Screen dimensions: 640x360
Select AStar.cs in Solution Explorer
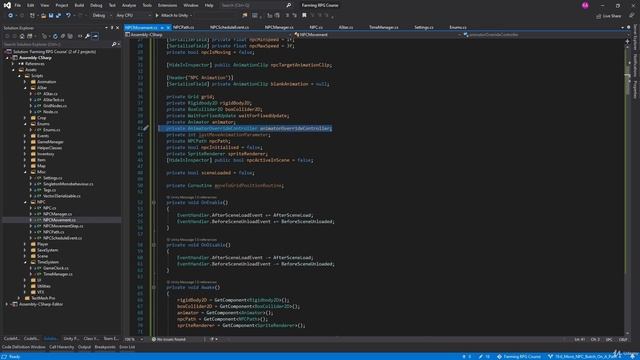pyautogui.click(x=50, y=94)
